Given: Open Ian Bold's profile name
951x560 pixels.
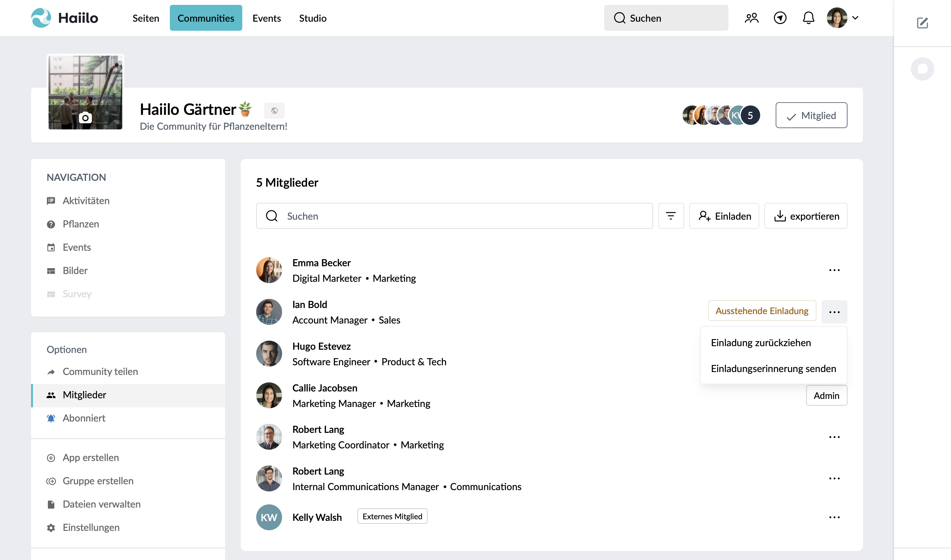Looking at the screenshot, I should [x=310, y=304].
